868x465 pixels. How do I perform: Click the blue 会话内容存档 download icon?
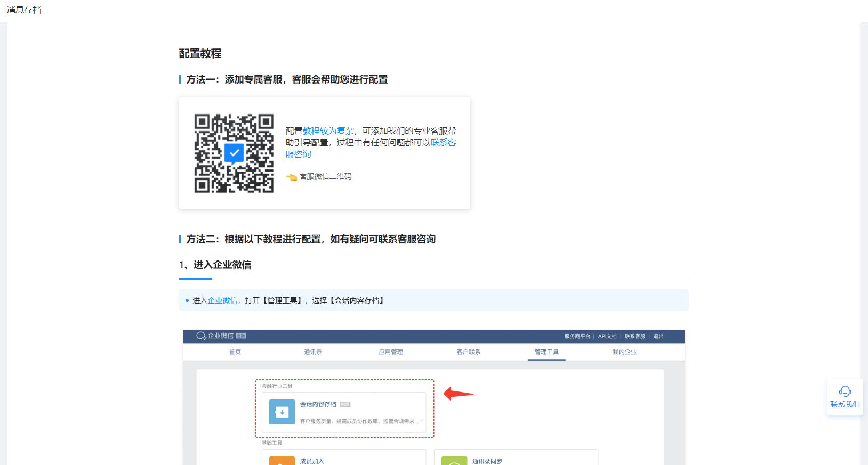282,412
